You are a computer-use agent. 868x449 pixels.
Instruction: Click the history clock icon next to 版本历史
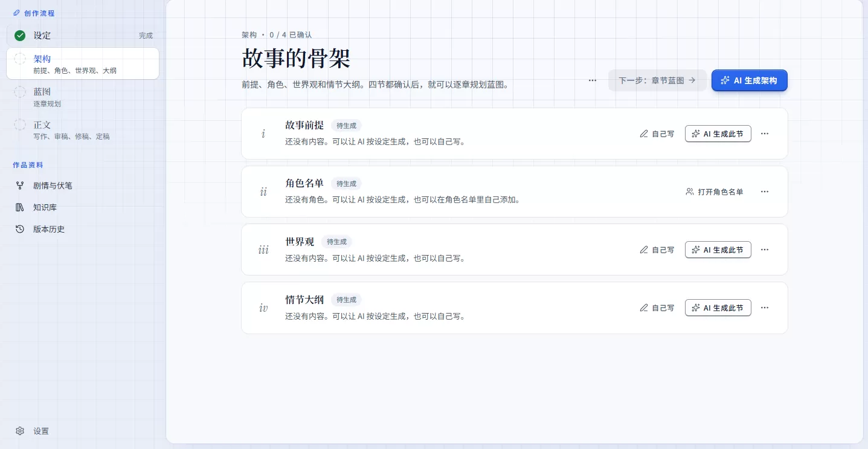click(20, 229)
